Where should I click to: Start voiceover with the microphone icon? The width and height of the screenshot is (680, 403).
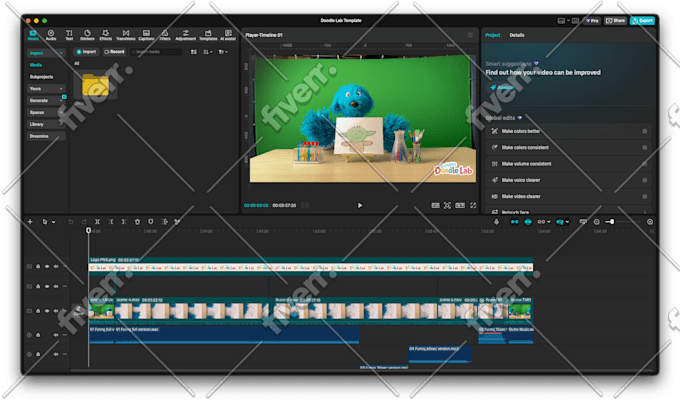497,222
